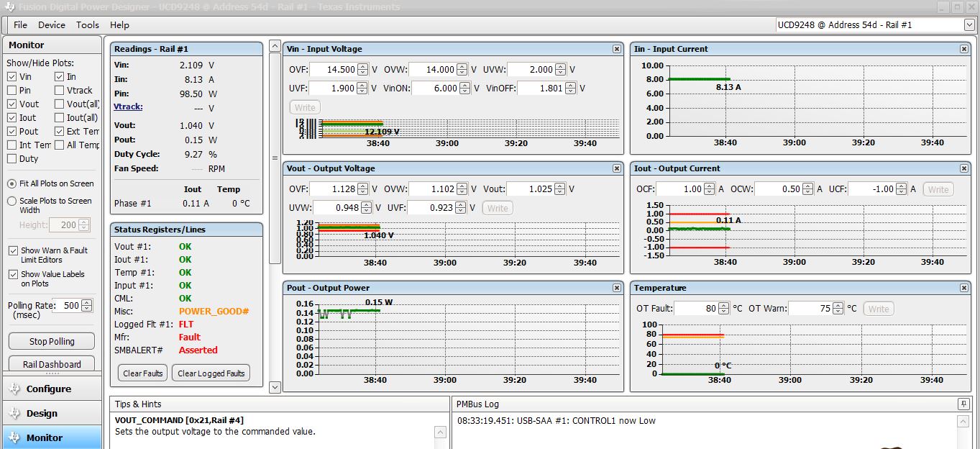This screenshot has height=449, width=980.
Task: Open the Rail Dashboard
Action: [52, 364]
